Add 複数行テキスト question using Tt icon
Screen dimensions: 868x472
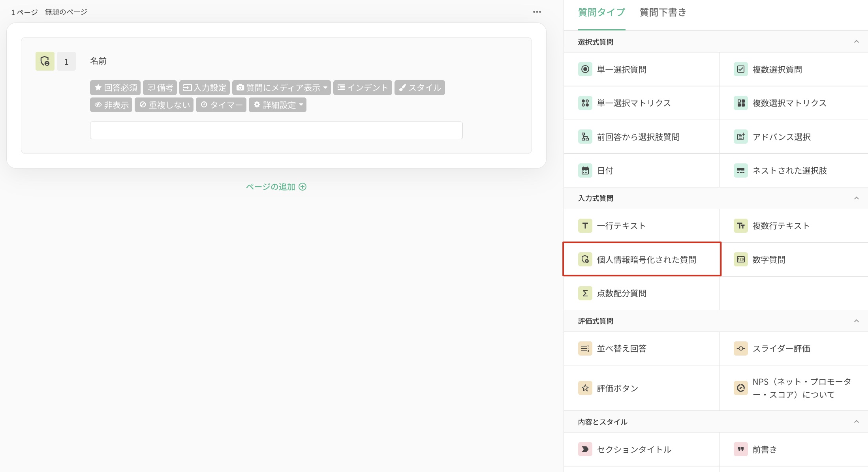pyautogui.click(x=740, y=226)
